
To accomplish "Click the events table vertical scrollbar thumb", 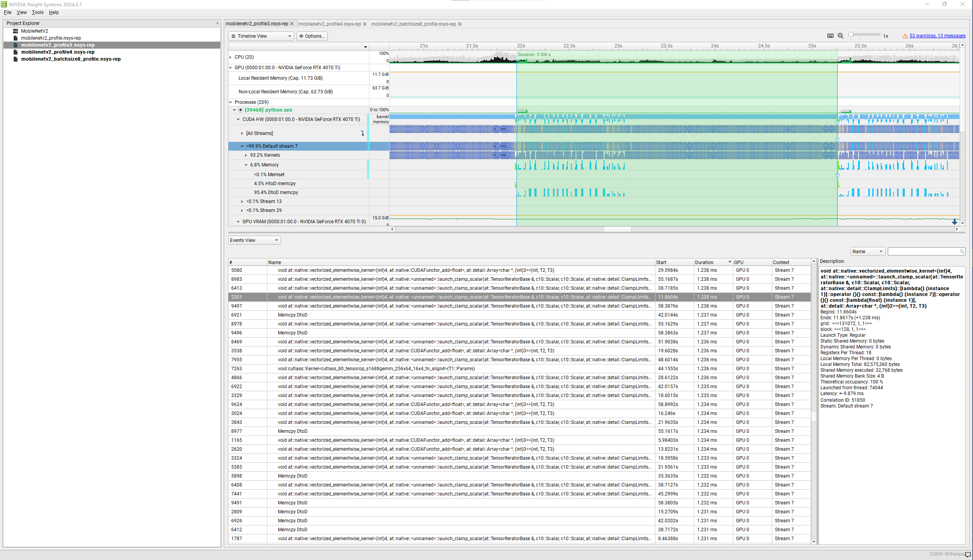I will point(814,416).
